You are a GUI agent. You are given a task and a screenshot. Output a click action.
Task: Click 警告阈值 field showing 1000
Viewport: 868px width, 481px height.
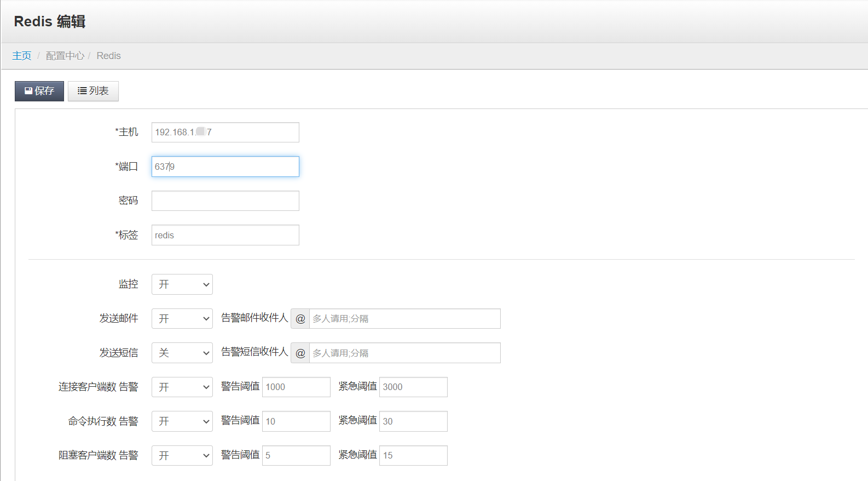click(296, 387)
